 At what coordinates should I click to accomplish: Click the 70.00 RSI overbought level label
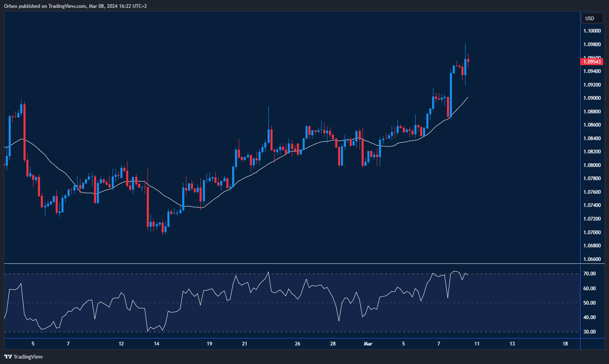590,274
